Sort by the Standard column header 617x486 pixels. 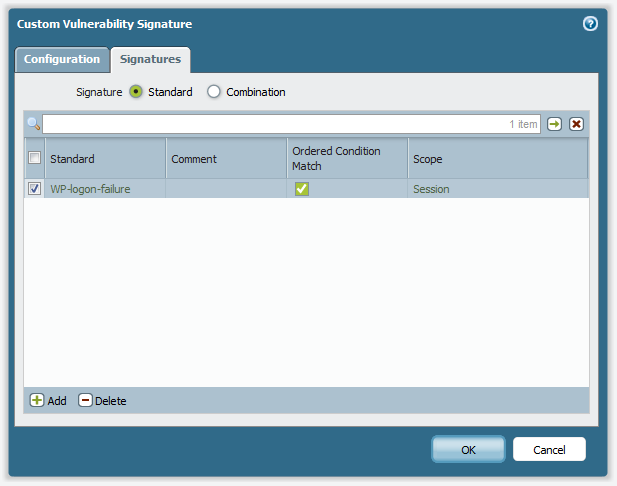point(105,159)
